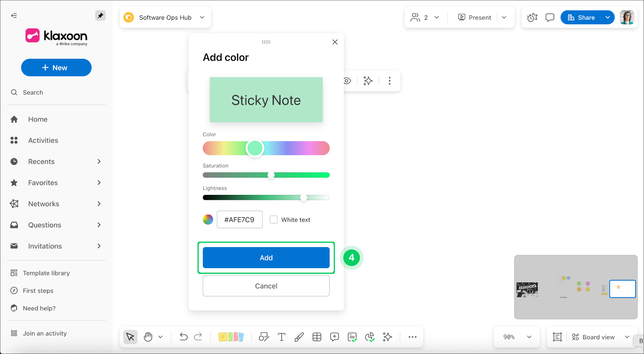Open the 90% zoom level dropdown
The height and width of the screenshot is (354, 644).
pyautogui.click(x=517, y=336)
